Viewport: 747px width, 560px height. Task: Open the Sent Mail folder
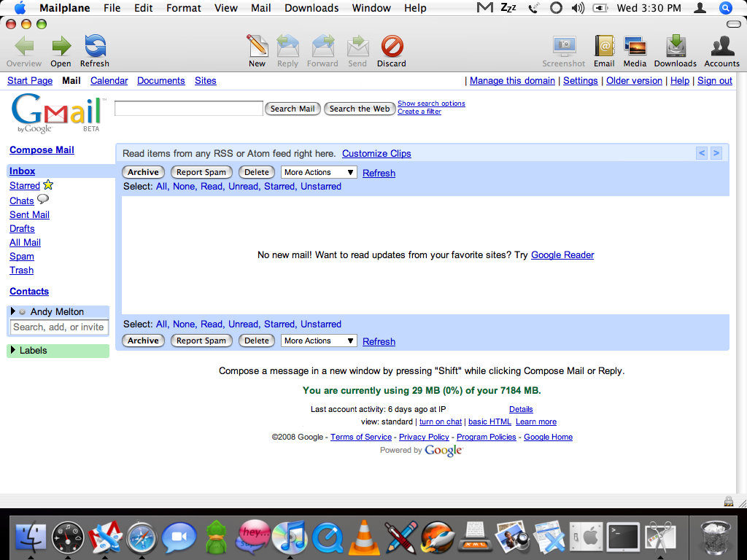click(29, 215)
